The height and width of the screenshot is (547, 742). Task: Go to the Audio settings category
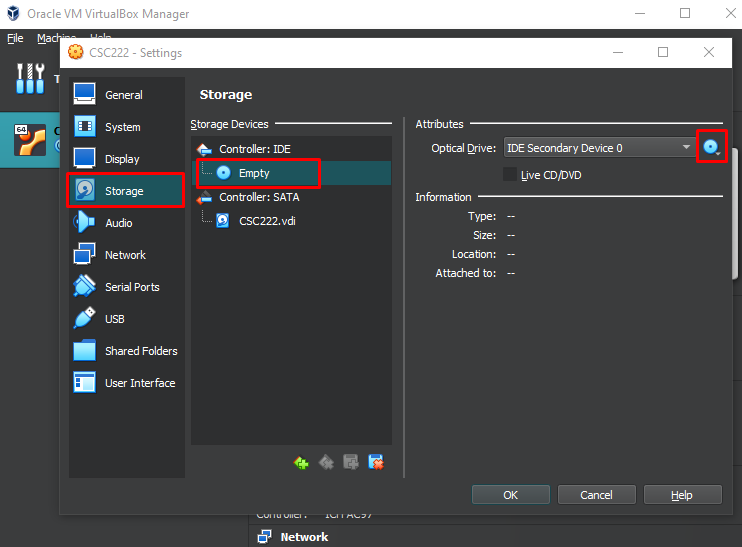pos(119,223)
